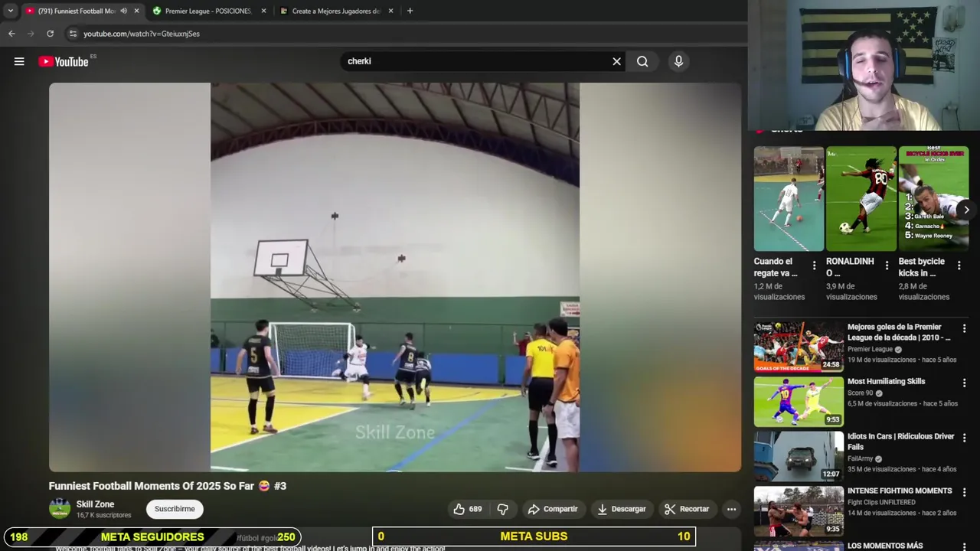
Task: Go forward with browser forward arrow
Action: [x=31, y=34]
